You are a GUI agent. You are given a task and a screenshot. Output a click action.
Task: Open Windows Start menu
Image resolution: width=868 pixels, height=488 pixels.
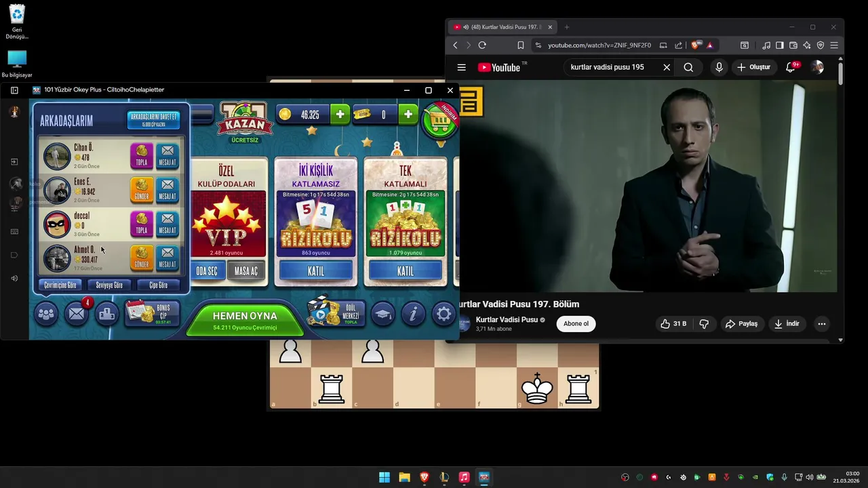(384, 477)
